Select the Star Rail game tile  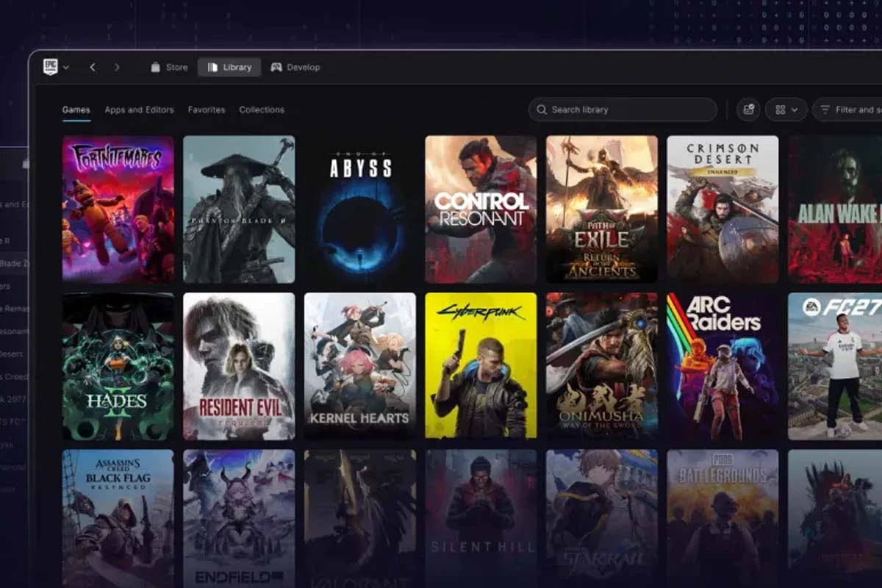[x=602, y=519]
